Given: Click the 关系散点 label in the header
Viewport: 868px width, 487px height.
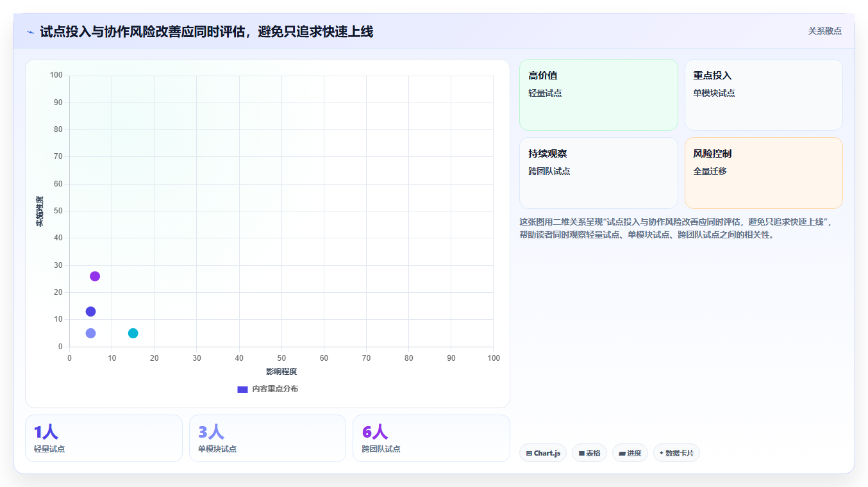Looking at the screenshot, I should point(824,31).
